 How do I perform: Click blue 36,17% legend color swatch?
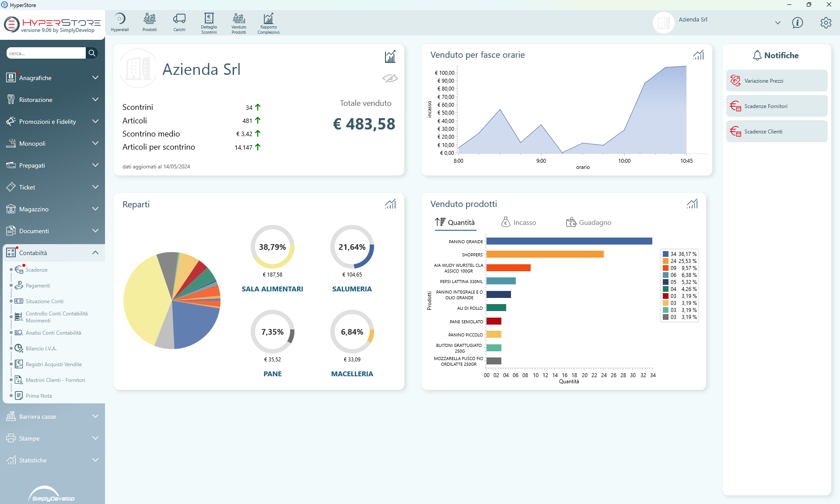pyautogui.click(x=665, y=254)
